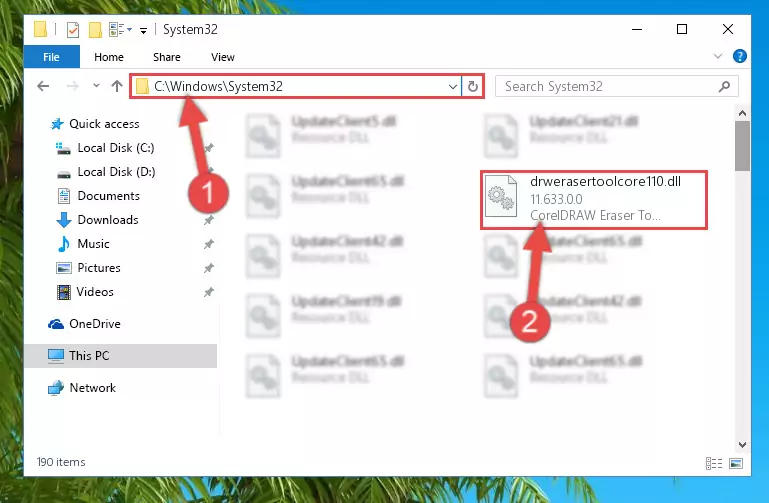This screenshot has width=769, height=503.
Task: Select This PC in navigation pane
Action: (121, 355)
